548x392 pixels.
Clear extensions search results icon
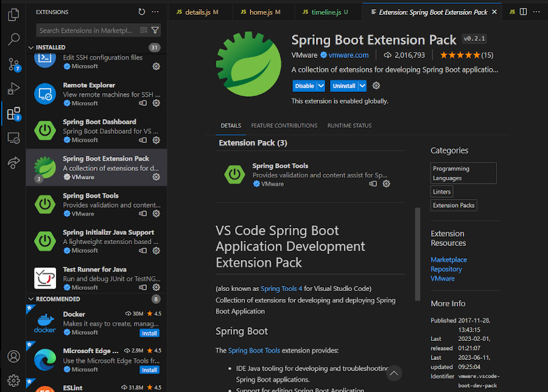pos(144,30)
